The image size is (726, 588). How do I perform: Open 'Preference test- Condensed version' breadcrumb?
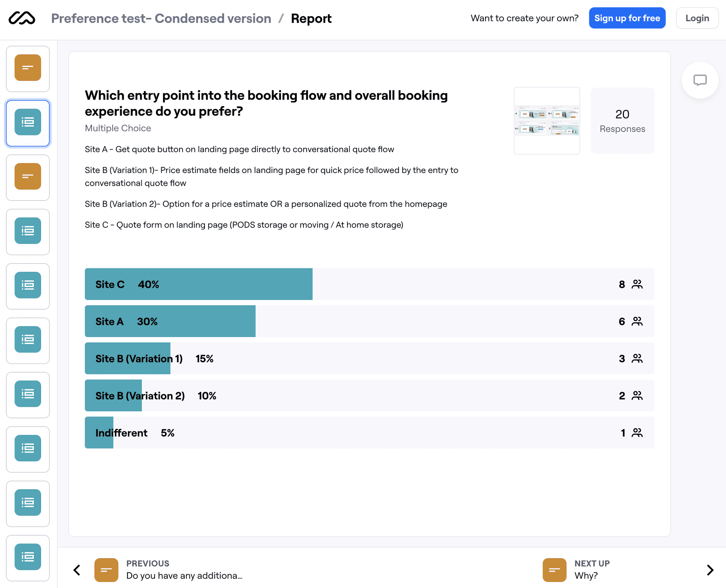pos(161,18)
